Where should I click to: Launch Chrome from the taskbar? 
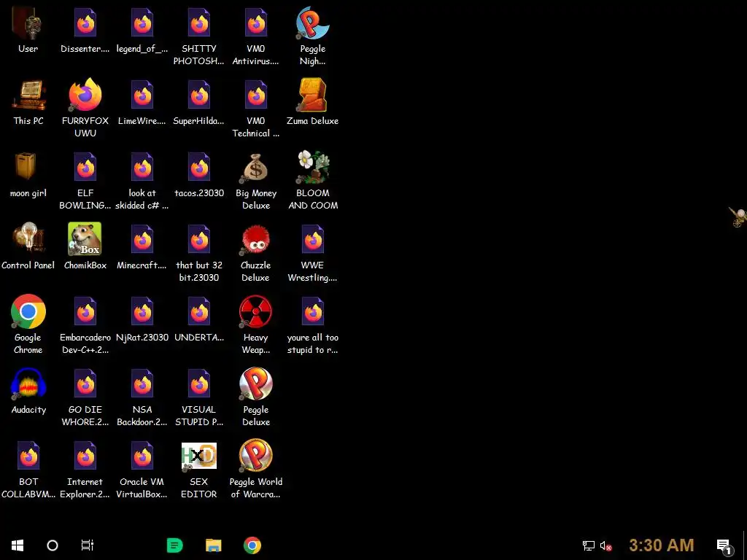[252, 545]
